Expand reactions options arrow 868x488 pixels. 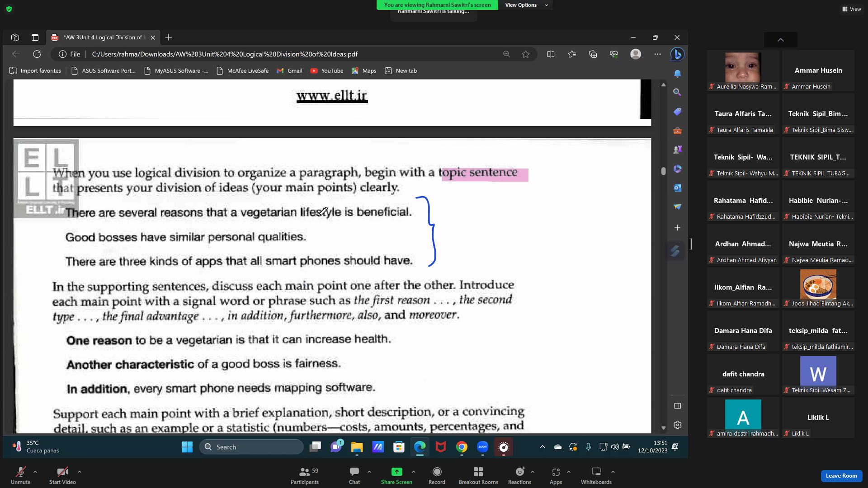click(533, 472)
